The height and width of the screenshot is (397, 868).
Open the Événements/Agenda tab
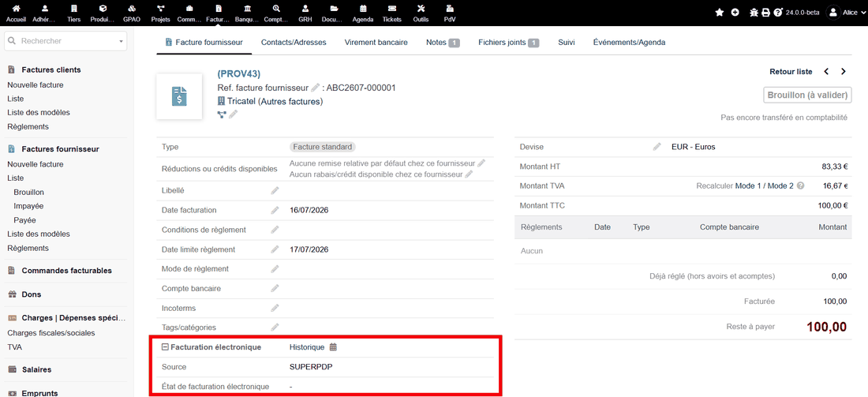(x=629, y=42)
